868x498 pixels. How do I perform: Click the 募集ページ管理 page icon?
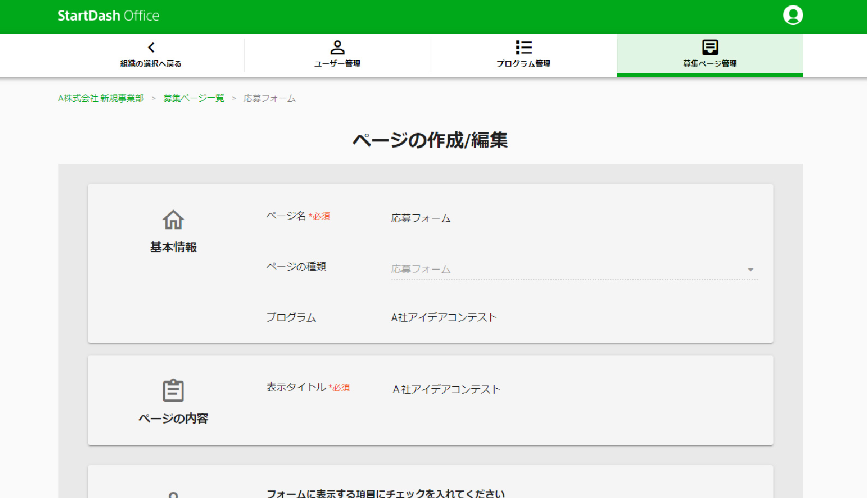tap(710, 48)
